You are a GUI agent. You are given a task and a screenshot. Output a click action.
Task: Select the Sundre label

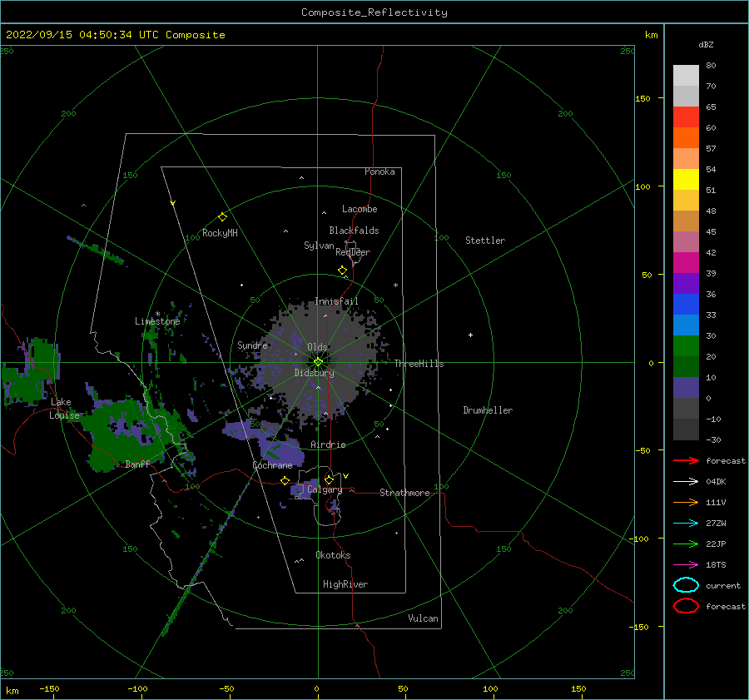(253, 345)
